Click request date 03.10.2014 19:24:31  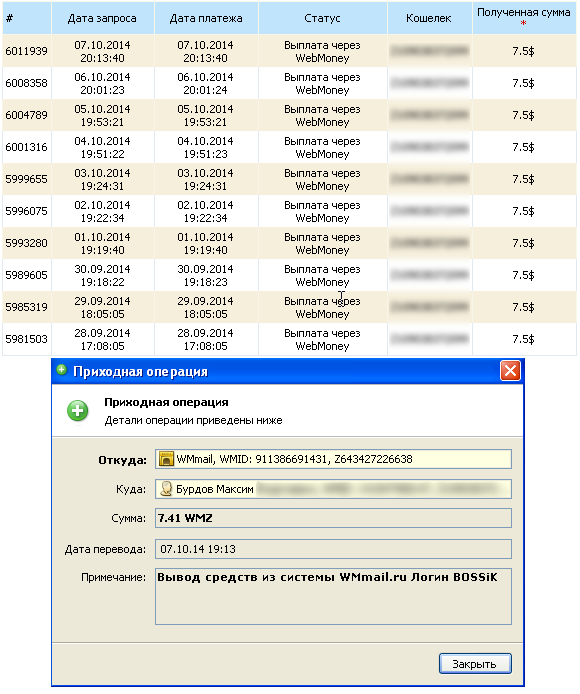[x=103, y=179]
